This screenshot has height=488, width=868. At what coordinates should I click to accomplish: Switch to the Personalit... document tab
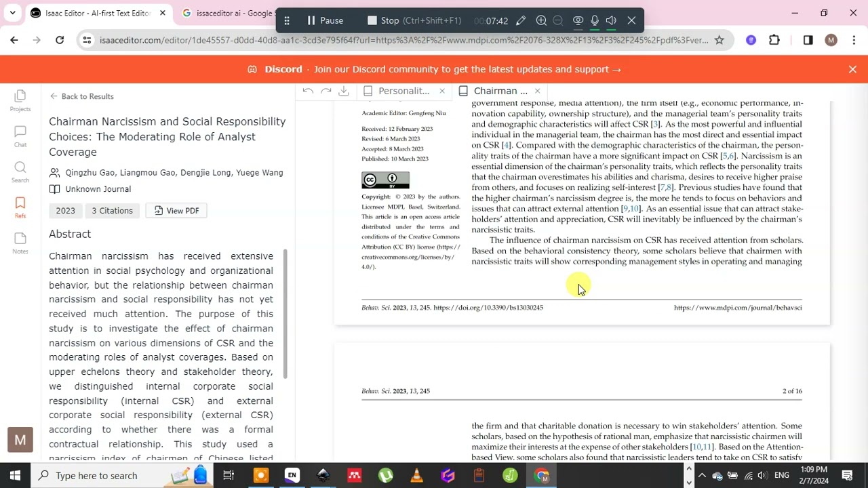[404, 91]
